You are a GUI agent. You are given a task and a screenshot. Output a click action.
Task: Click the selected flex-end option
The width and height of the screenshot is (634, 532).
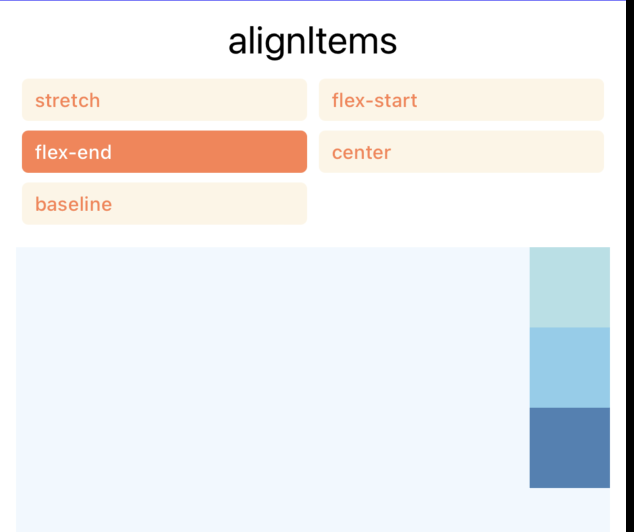164,152
